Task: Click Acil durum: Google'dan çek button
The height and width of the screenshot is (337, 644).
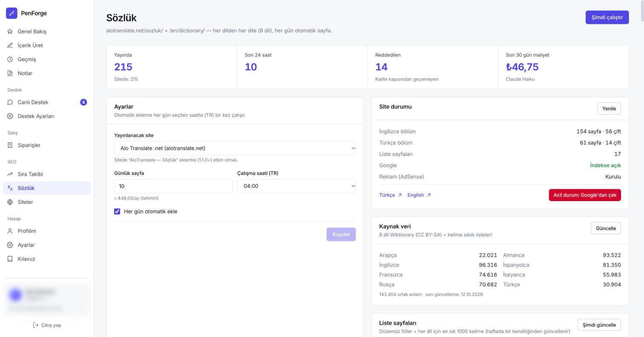Action: (x=585, y=195)
